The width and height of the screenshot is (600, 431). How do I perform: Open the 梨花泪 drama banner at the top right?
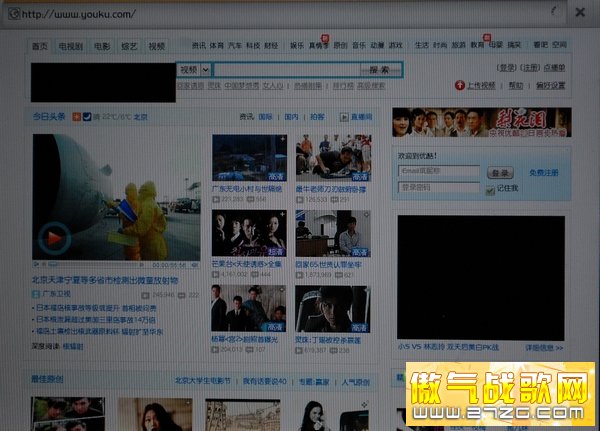click(x=482, y=122)
